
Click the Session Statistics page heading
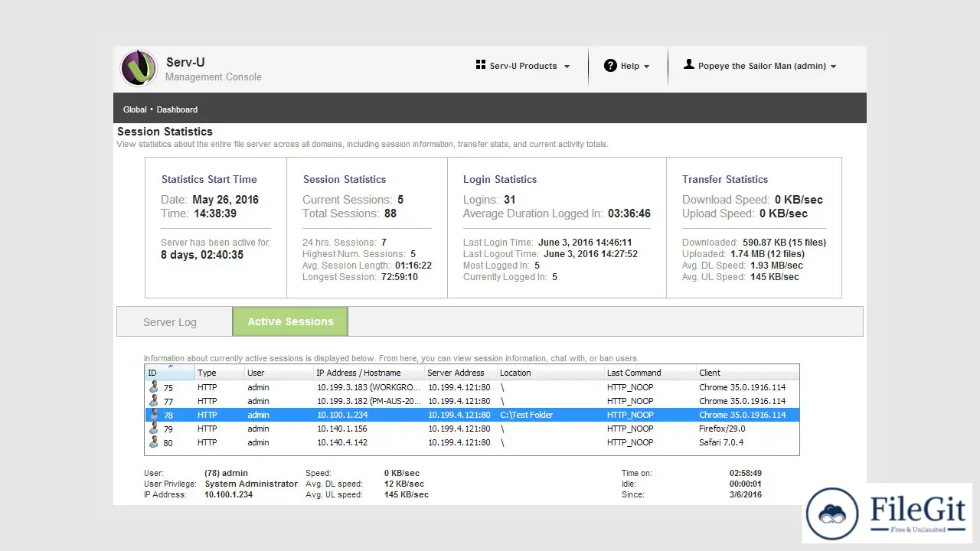165,132
